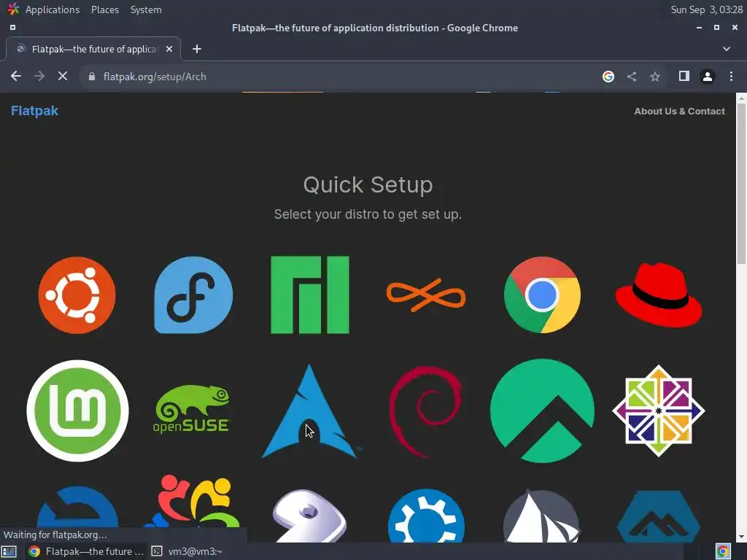Select the Gentoo logo
This screenshot has height=560, width=747.
309,516
